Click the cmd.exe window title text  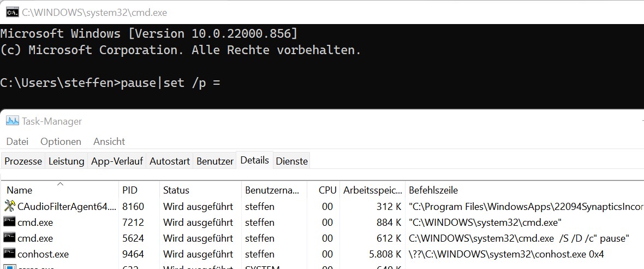click(x=94, y=13)
